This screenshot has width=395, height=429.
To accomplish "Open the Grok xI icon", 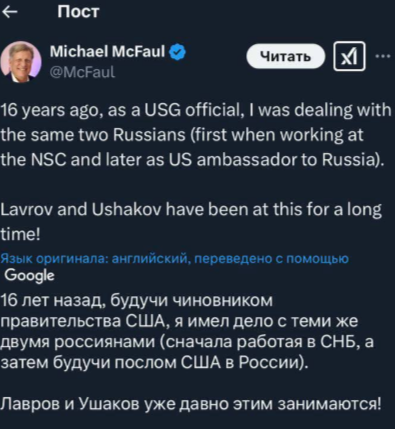I will tap(349, 56).
